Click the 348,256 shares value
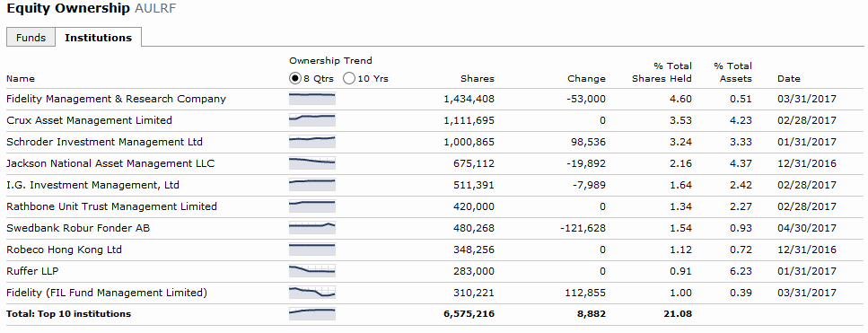The image size is (868, 333). click(x=475, y=250)
